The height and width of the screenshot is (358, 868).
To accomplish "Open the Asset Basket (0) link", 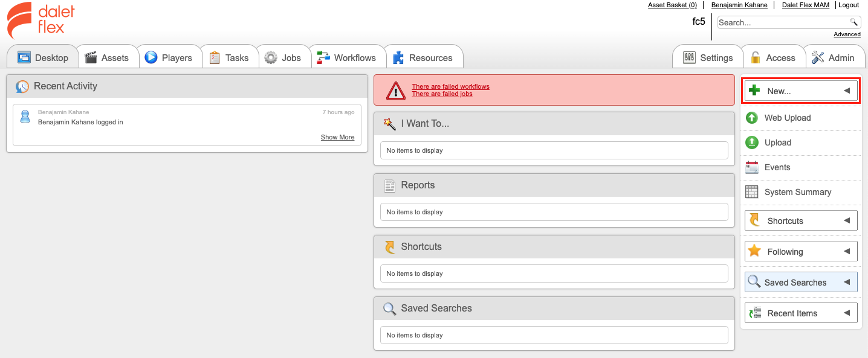I will [672, 5].
